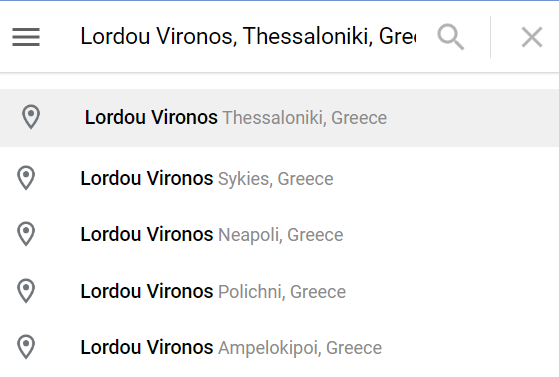Choose the Lordou Vironos Sykies suggestion
Viewport: 559px width, 377px height.
coord(280,178)
